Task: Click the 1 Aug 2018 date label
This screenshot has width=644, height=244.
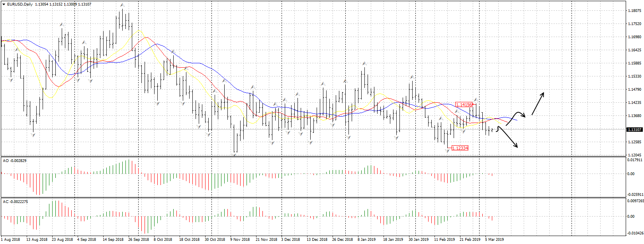Action: click(10, 240)
